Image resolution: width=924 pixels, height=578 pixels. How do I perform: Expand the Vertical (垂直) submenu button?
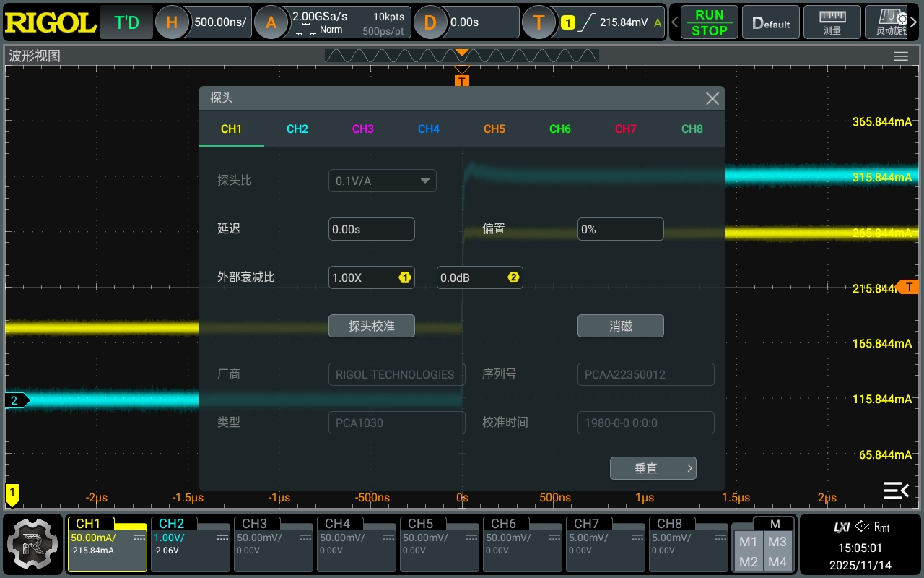[653, 468]
